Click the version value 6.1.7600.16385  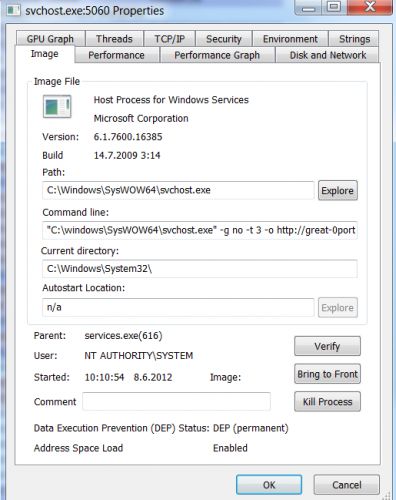[x=128, y=137]
